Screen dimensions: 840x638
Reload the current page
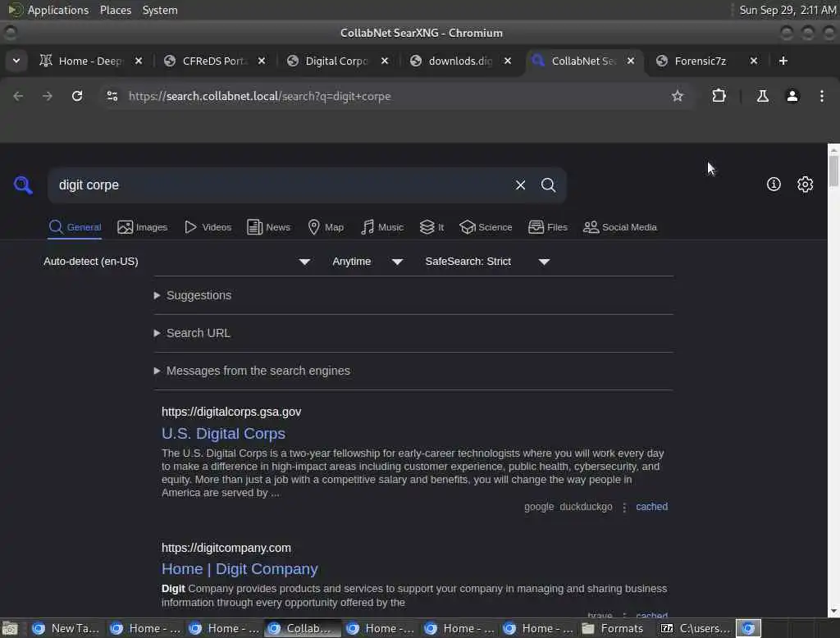[77, 96]
